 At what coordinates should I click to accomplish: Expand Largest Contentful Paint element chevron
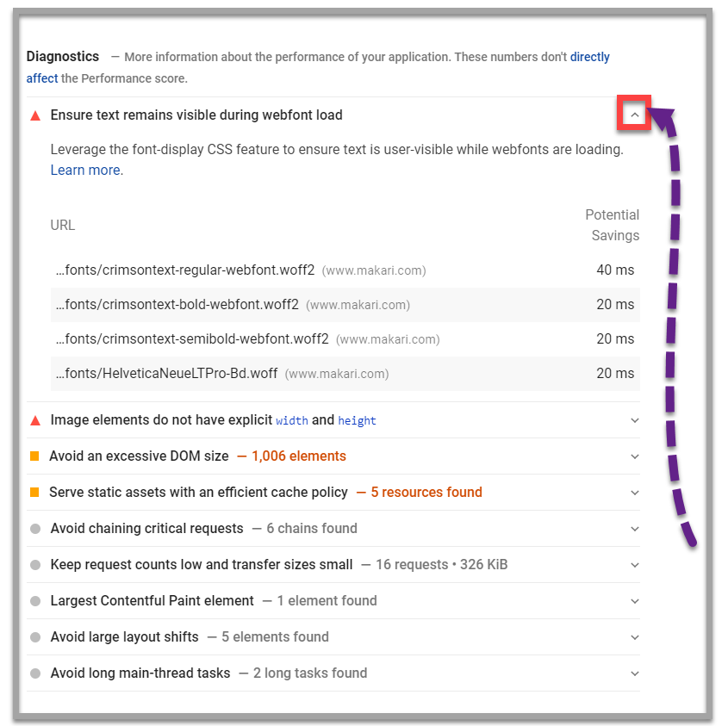[635, 602]
